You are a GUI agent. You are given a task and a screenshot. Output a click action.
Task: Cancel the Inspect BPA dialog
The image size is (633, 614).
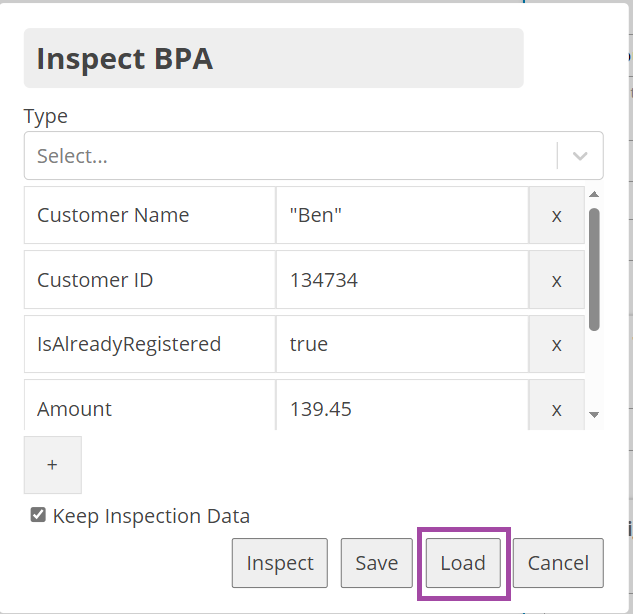point(558,563)
